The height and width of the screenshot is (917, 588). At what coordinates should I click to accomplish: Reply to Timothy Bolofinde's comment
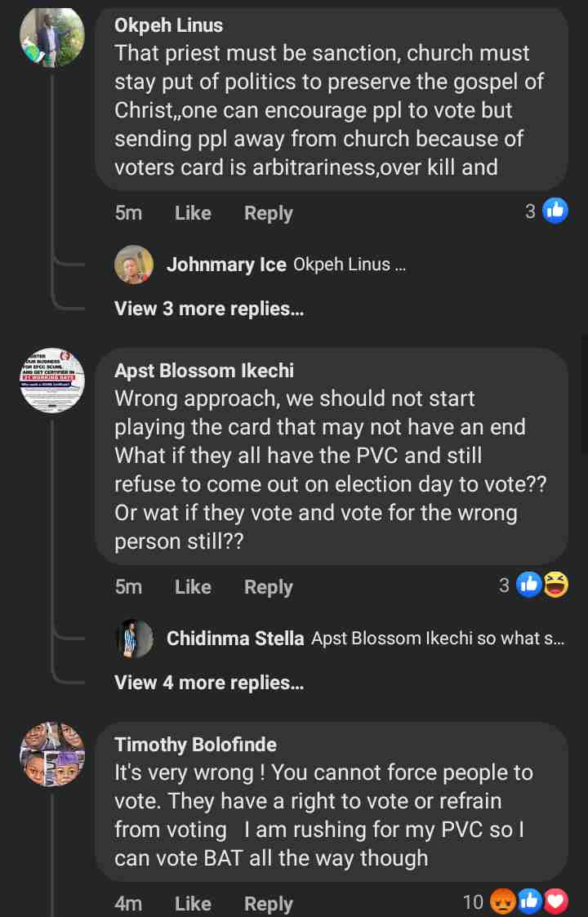(268, 903)
